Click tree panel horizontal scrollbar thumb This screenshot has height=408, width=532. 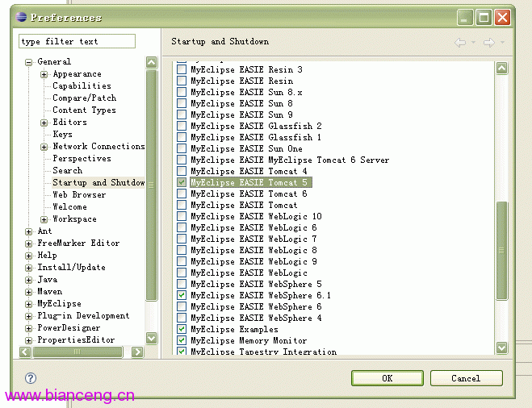pyautogui.click(x=77, y=352)
